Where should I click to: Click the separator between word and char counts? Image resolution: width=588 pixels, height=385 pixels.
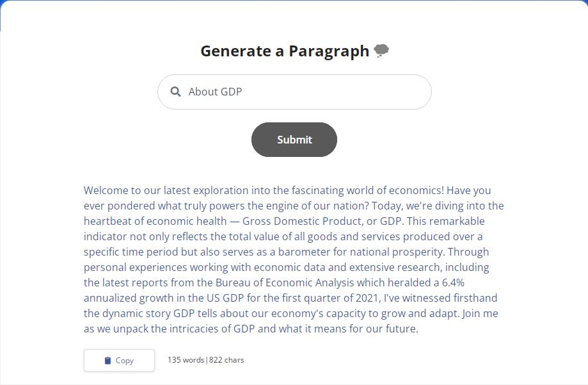tap(205, 359)
